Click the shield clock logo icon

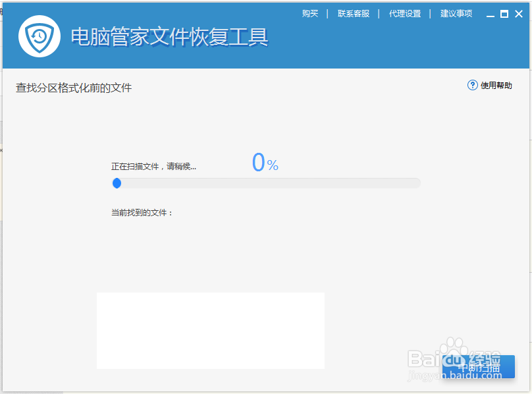[x=40, y=36]
